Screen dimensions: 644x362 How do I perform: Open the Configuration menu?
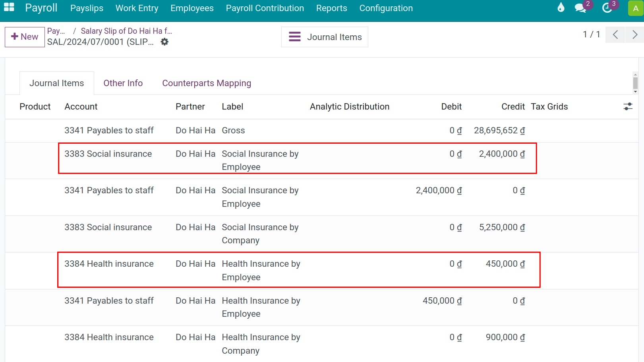(386, 8)
